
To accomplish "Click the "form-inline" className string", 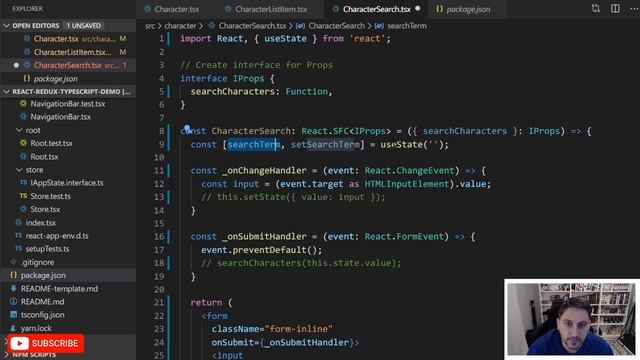I will tap(299, 329).
